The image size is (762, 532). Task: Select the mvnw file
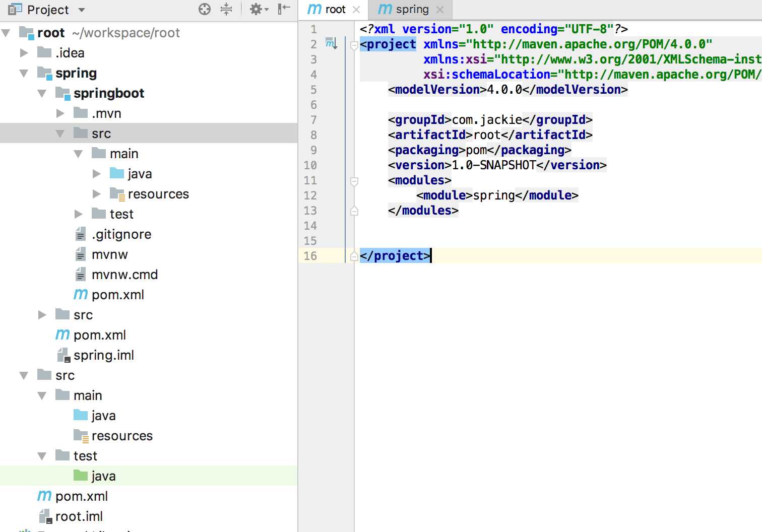pos(110,254)
